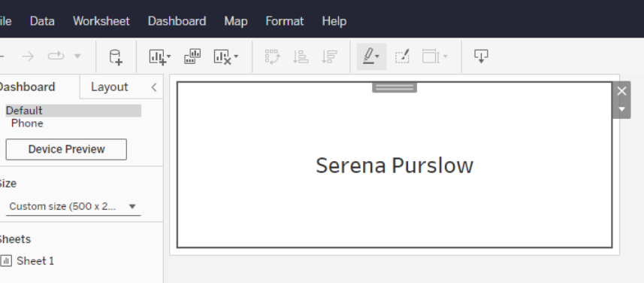Viewport: 644px width, 283px height.
Task: Open the clear sheet dropdown arrow
Action: [236, 56]
